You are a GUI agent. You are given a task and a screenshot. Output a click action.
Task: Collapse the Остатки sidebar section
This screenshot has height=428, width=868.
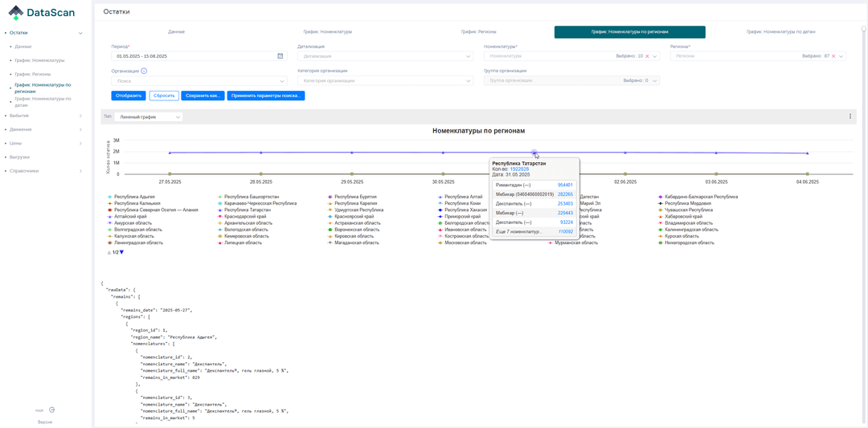click(x=80, y=33)
